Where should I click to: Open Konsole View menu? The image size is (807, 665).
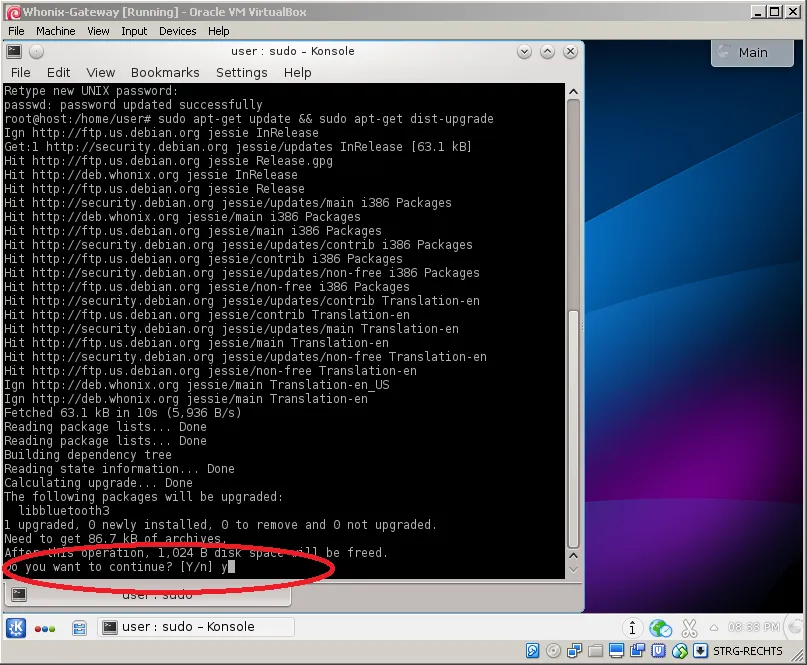point(100,73)
